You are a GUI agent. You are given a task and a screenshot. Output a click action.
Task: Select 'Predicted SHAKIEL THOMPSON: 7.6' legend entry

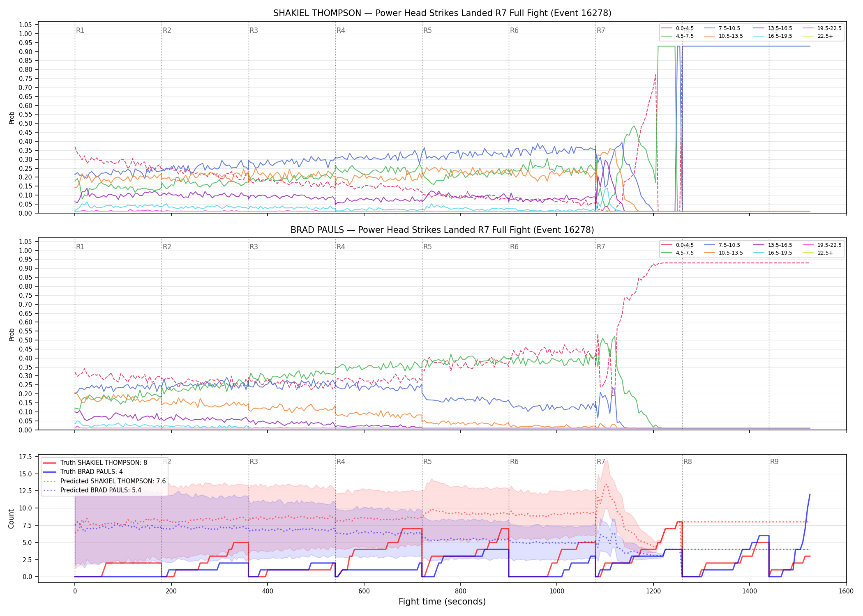click(x=105, y=481)
